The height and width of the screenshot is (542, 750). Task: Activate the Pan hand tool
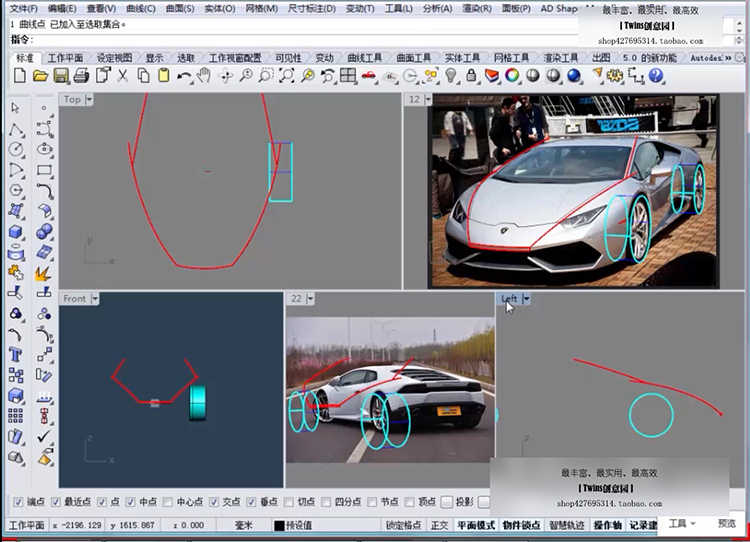click(x=204, y=76)
